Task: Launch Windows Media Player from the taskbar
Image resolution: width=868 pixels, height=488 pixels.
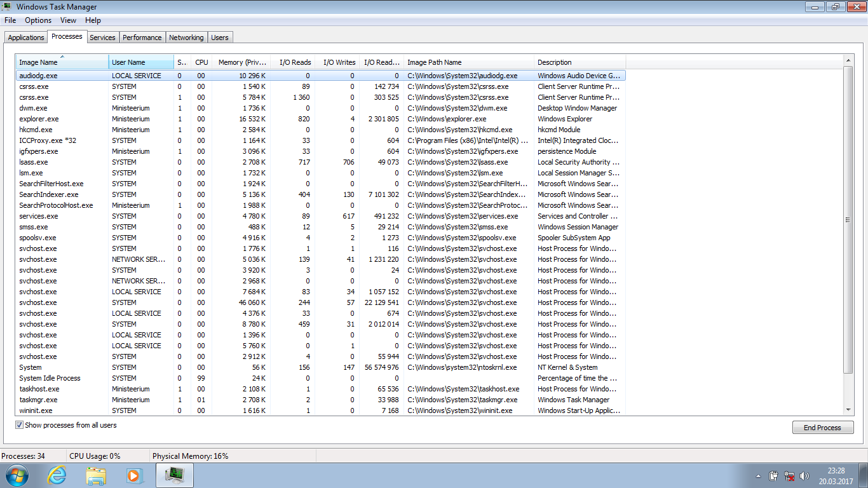Action: (134, 475)
